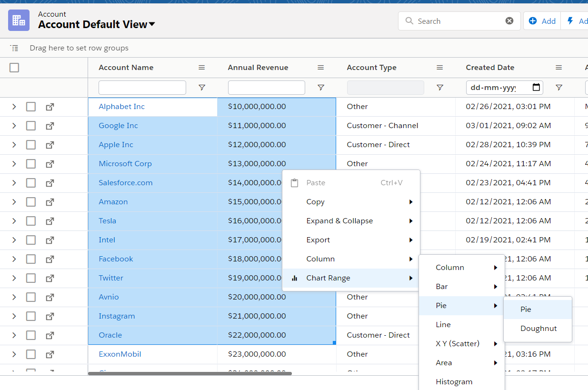Clear the search box with X icon
Viewport: 588px width, 390px height.
[509, 21]
